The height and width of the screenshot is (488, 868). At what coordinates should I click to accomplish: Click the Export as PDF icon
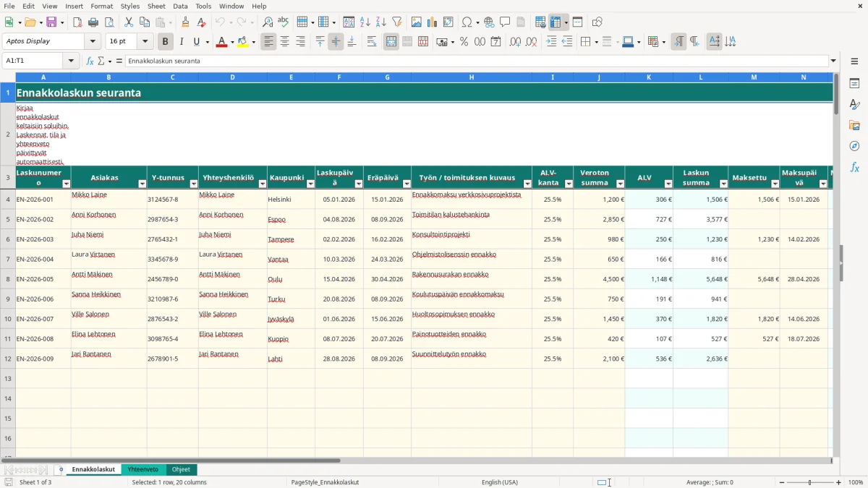(77, 22)
